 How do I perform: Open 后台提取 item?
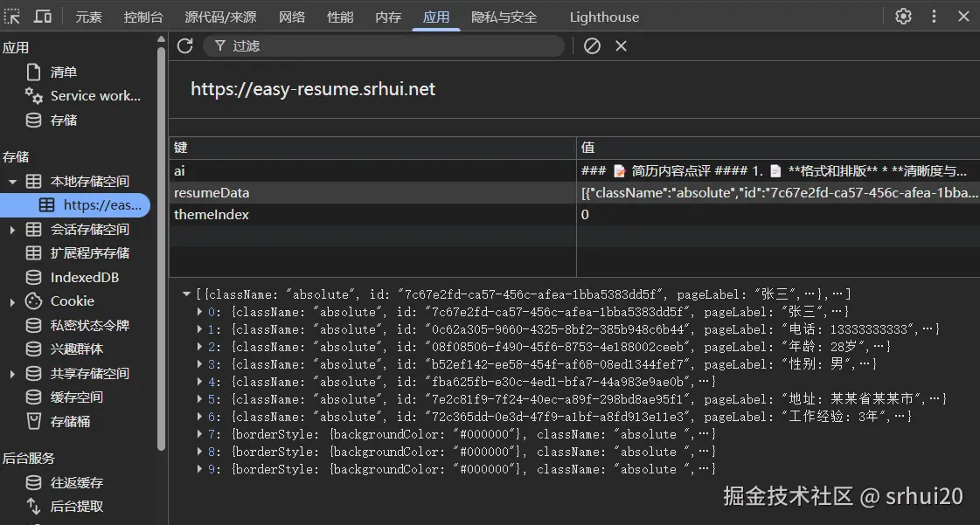click(76, 507)
